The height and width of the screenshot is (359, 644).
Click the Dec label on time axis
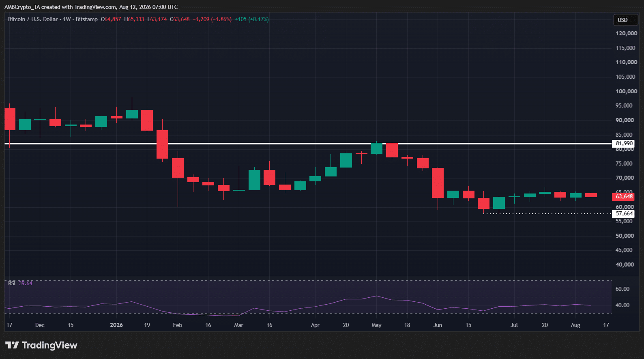40,325
